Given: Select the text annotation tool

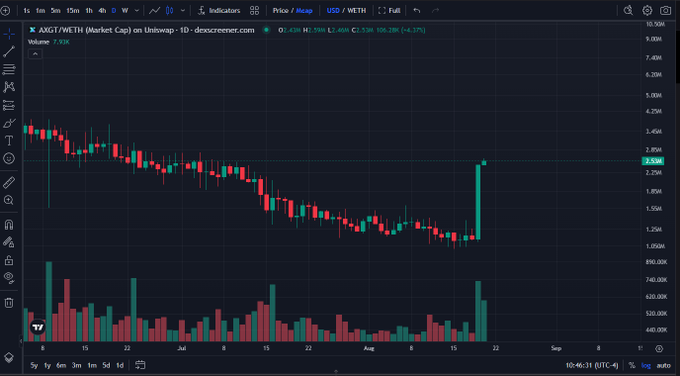Looking at the screenshot, I should tap(9, 141).
